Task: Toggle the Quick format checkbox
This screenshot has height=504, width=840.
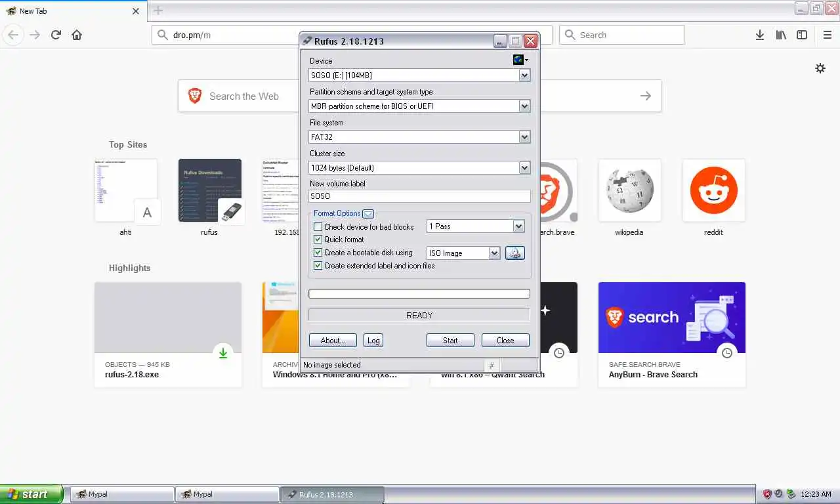Action: 318,240
